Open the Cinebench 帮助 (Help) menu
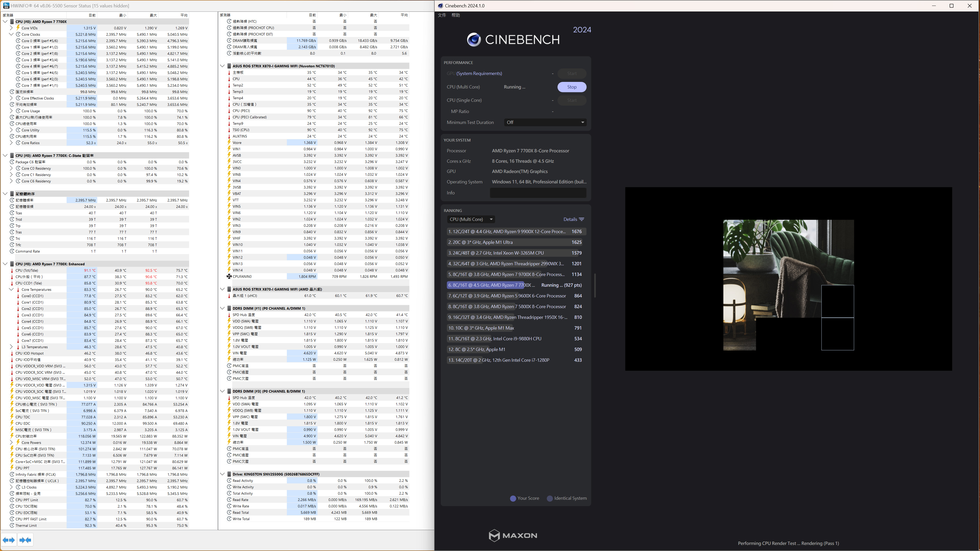Screen dimensions: 980x551 coord(455,15)
